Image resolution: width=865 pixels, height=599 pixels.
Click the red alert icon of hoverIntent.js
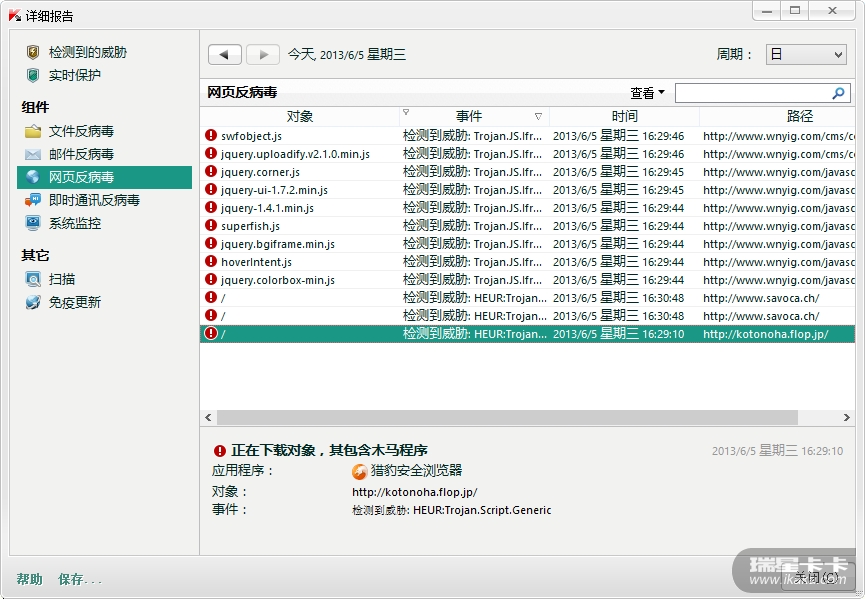pyautogui.click(x=211, y=261)
